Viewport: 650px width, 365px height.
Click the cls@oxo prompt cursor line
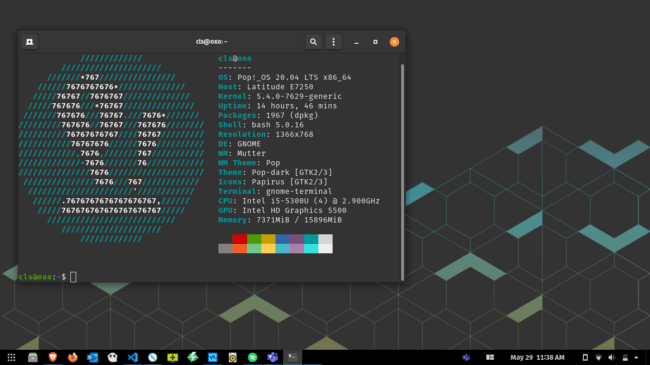tap(48, 277)
